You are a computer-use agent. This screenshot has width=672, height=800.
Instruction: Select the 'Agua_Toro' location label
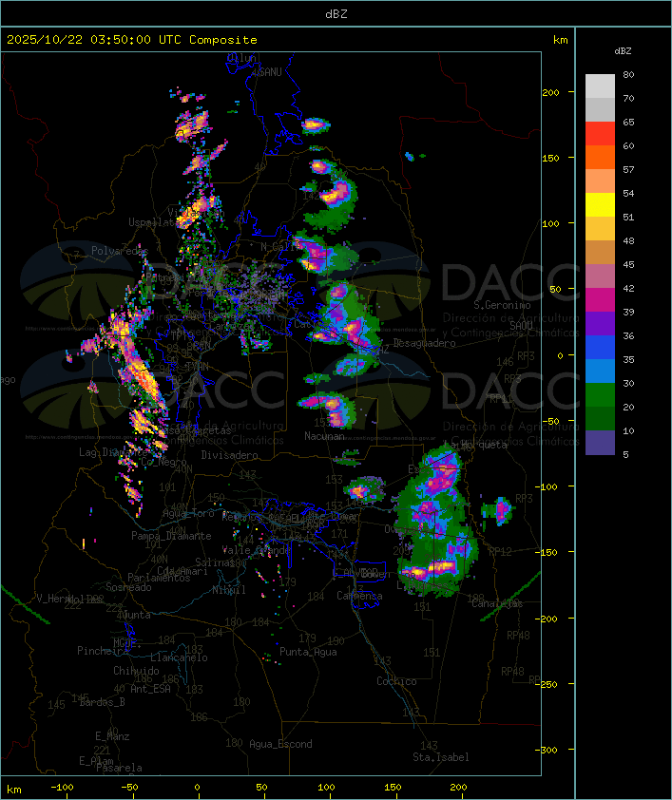pos(189,513)
